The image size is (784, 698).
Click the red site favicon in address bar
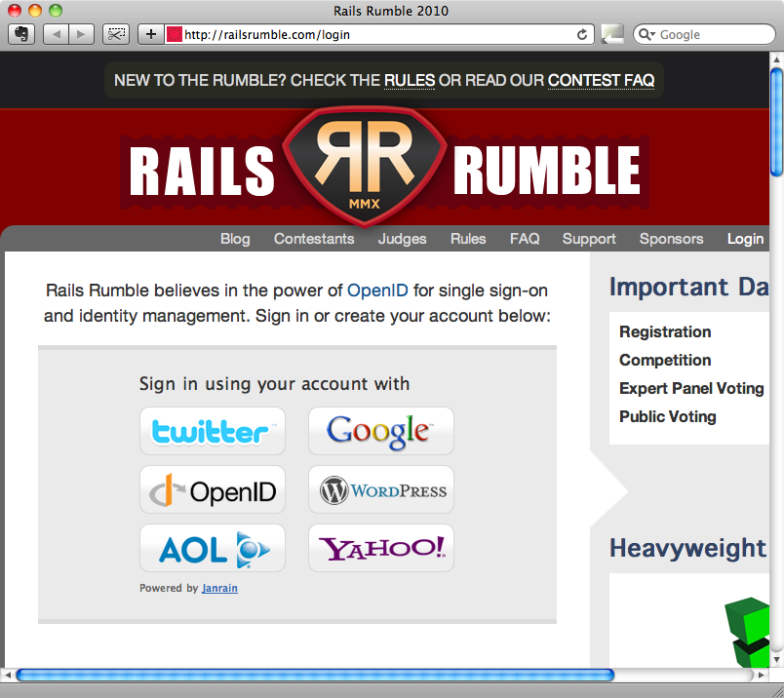pos(174,34)
